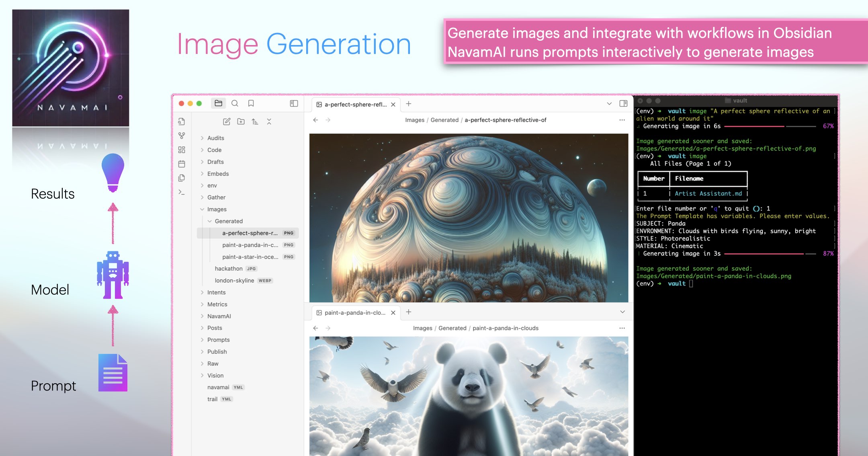Click the sphere planet image preview
The width and height of the screenshot is (868, 456).
click(x=469, y=218)
